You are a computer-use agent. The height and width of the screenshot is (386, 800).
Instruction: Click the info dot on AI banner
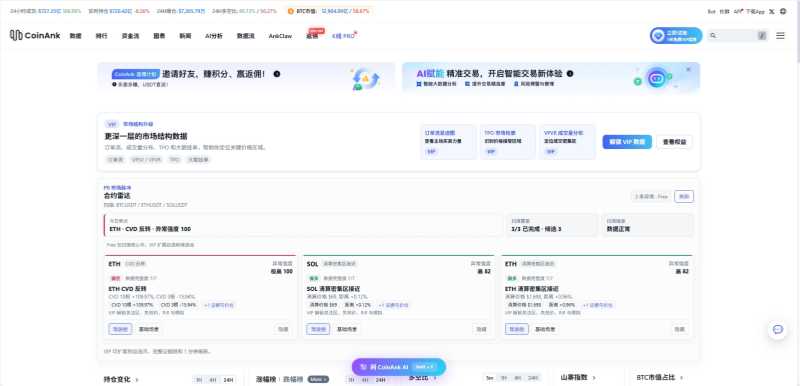click(x=570, y=73)
